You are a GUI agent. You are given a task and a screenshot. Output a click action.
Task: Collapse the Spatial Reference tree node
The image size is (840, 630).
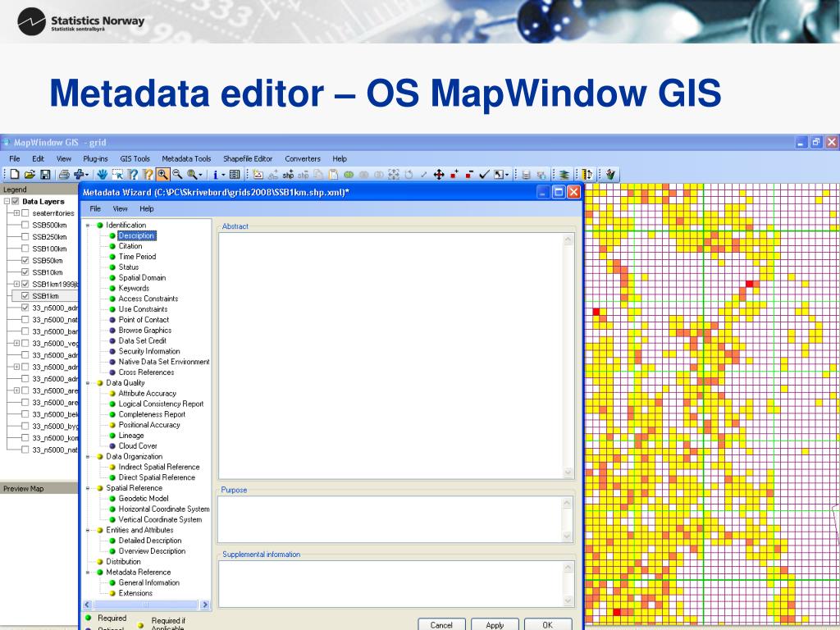tap(88, 488)
